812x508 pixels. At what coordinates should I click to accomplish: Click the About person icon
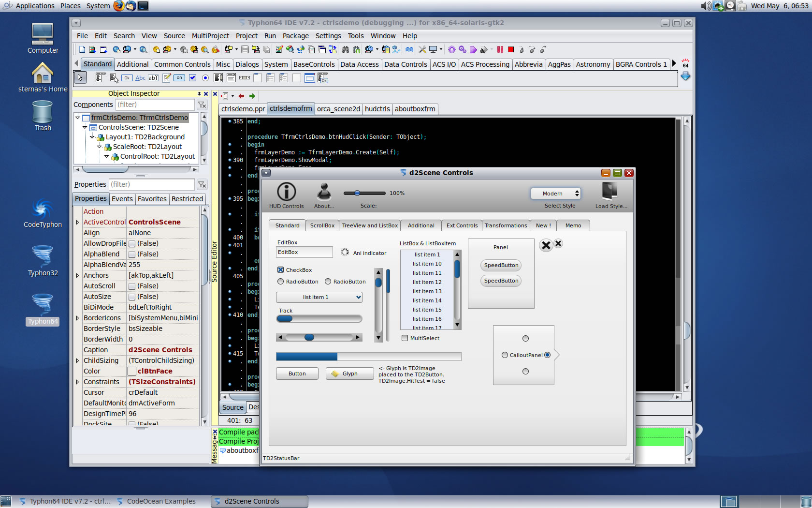(324, 192)
